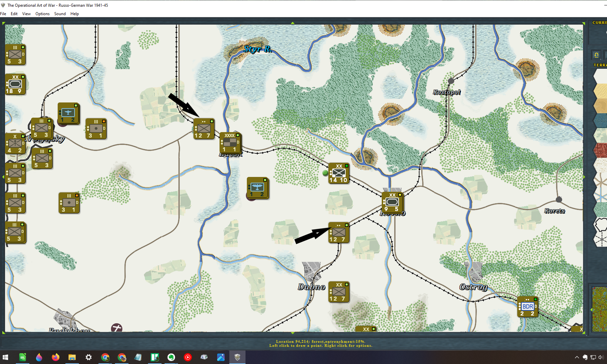Select the XXXX 1-1 headquarters unit at Lutsk
Image resolution: width=607 pixels, height=364 pixels.
point(230,143)
